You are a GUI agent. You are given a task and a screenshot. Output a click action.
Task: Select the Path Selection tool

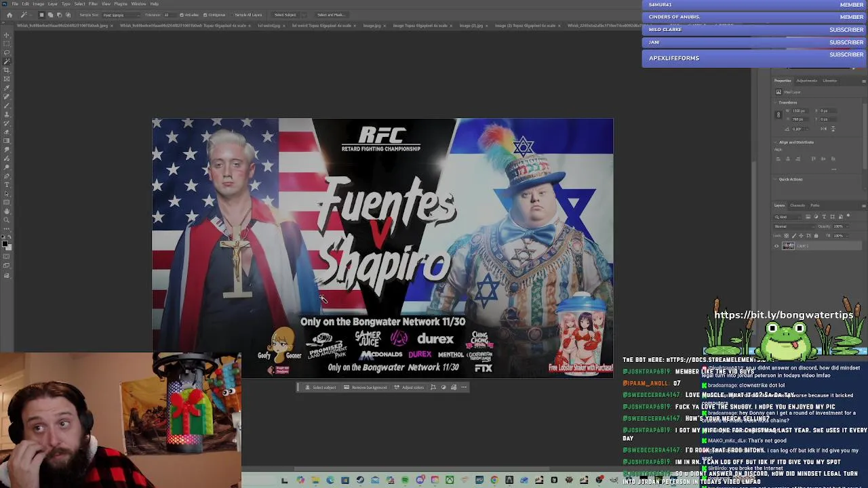point(7,193)
